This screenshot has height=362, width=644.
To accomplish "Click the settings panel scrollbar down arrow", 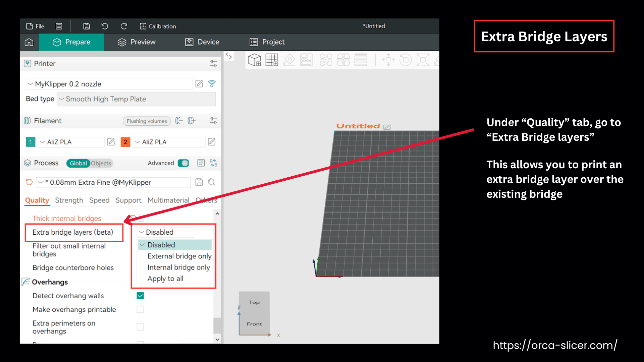I will tap(217, 339).
